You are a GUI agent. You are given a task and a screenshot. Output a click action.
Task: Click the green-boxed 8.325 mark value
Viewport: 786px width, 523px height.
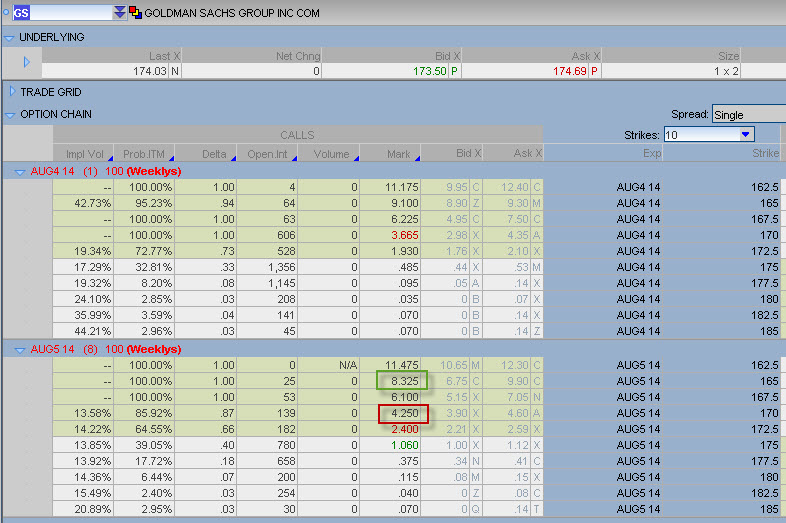(x=401, y=381)
